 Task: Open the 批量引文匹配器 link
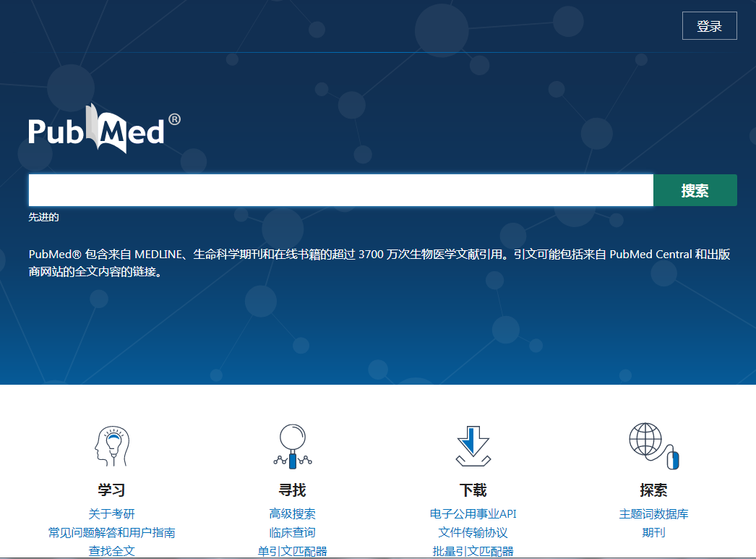pos(473,551)
